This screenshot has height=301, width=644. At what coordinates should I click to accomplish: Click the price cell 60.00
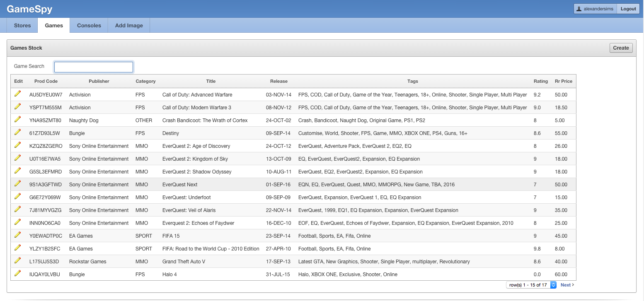(561, 275)
